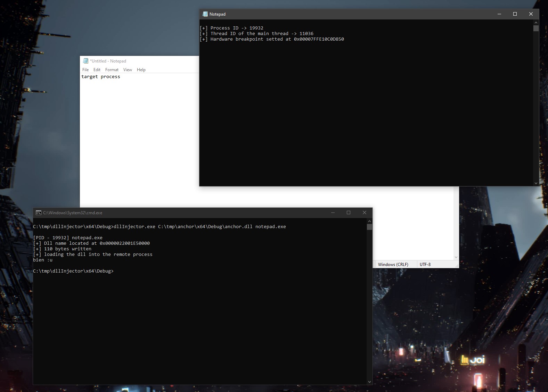Screen dimensions: 548x392
Task: Click 'C:\Windows\System32\cmd.exe' title text
Action: tap(73, 213)
